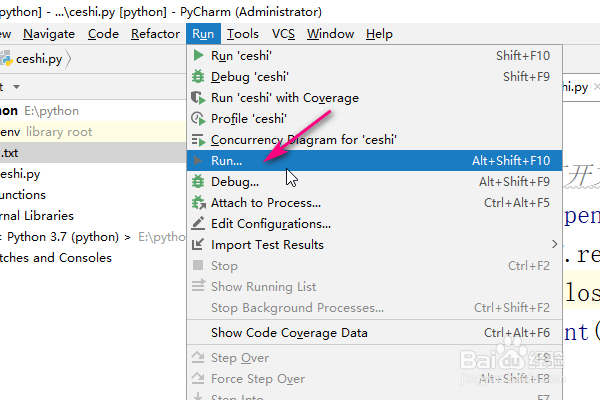Click the green Run 'ceshi' play icon
600x400 pixels.
coord(198,56)
